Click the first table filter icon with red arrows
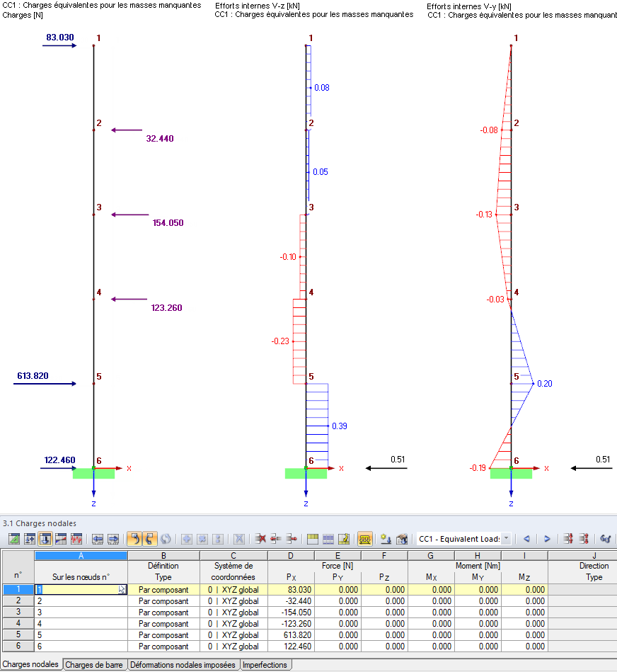This screenshot has width=617, height=672. click(x=568, y=539)
